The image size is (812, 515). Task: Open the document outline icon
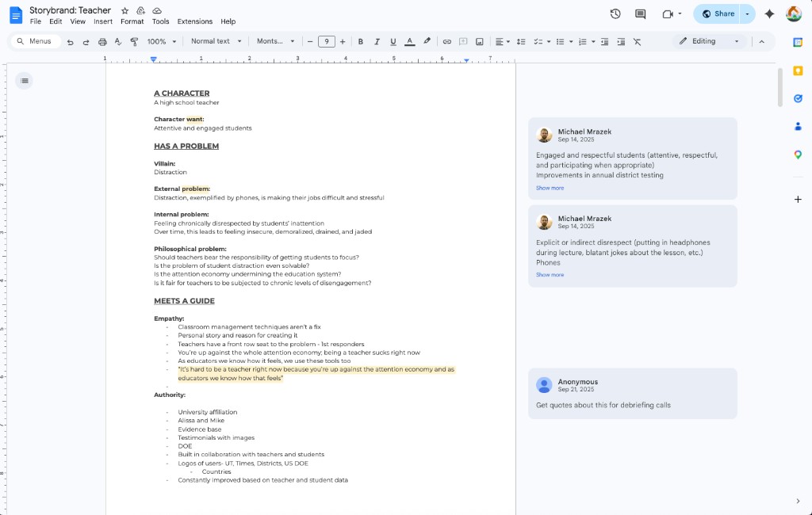click(24, 80)
